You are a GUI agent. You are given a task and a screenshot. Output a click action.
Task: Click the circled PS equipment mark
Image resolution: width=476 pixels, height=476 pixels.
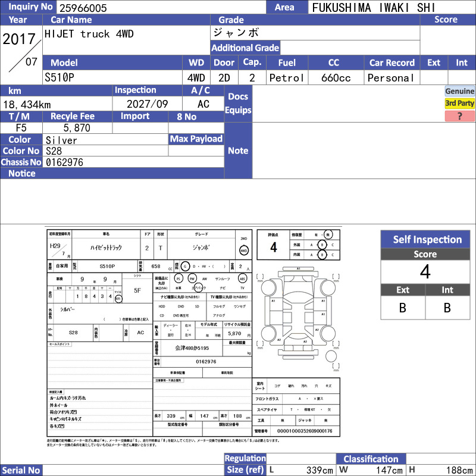point(178,278)
